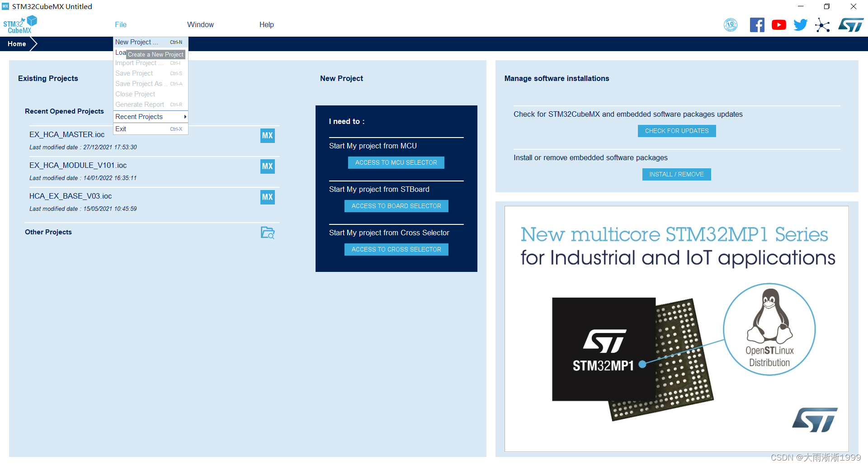Image resolution: width=868 pixels, height=466 pixels.
Task: Click ACCESS TO MCU SELECTOR button
Action: tap(396, 162)
